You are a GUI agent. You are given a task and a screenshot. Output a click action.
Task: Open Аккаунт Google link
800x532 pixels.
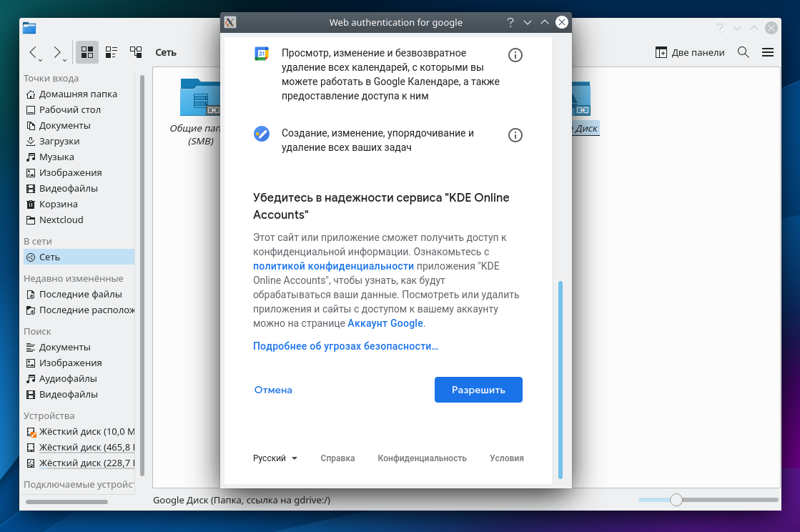(x=385, y=323)
